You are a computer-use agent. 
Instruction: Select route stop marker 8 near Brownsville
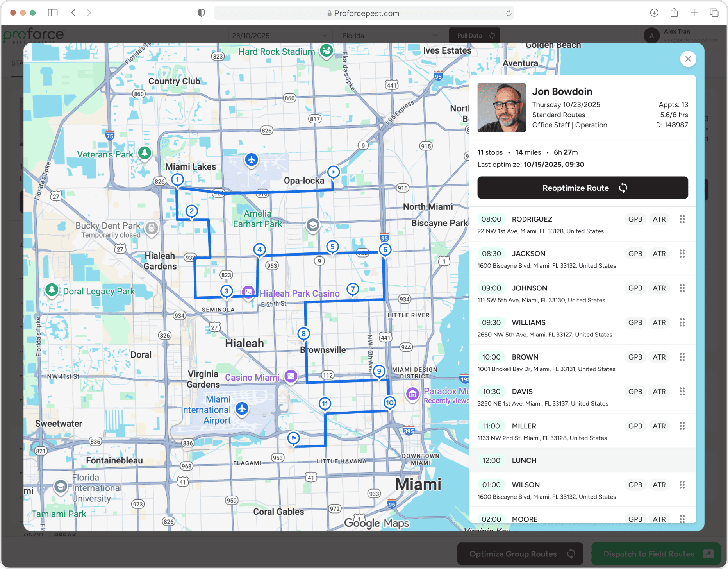coord(303,334)
